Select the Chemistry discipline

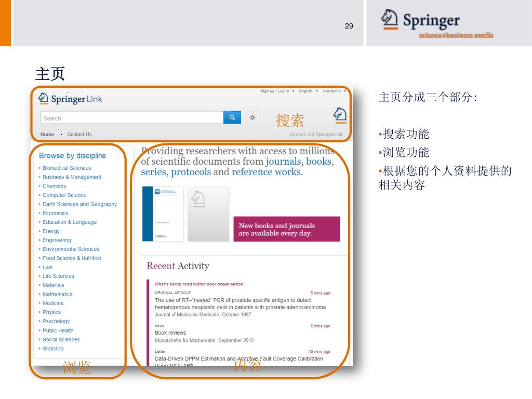pyautogui.click(x=54, y=186)
